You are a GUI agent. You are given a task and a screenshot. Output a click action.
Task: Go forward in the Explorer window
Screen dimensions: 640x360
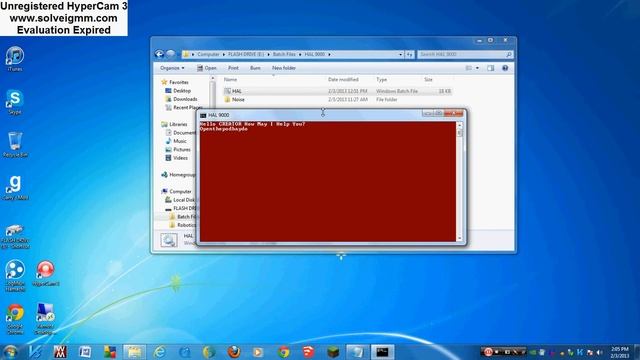[x=171, y=54]
